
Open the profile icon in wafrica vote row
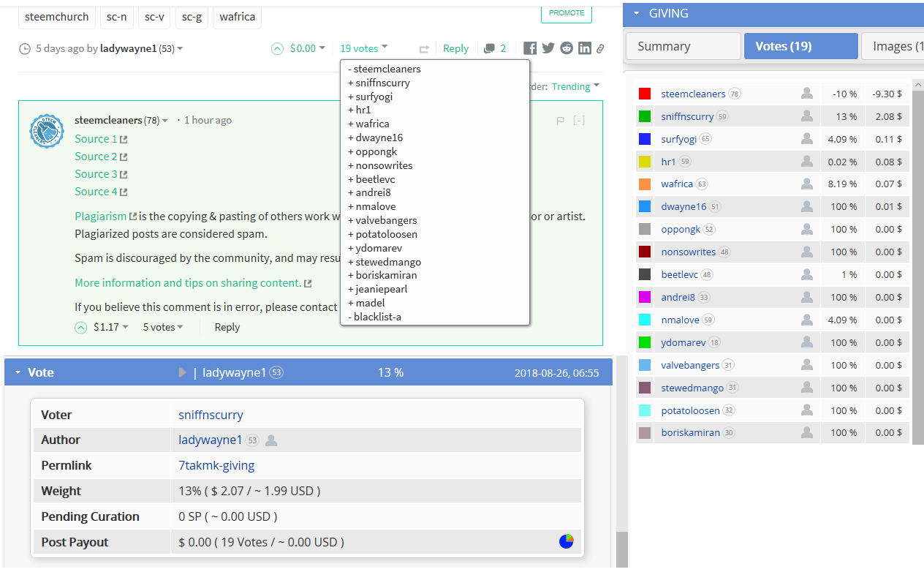[x=807, y=184]
